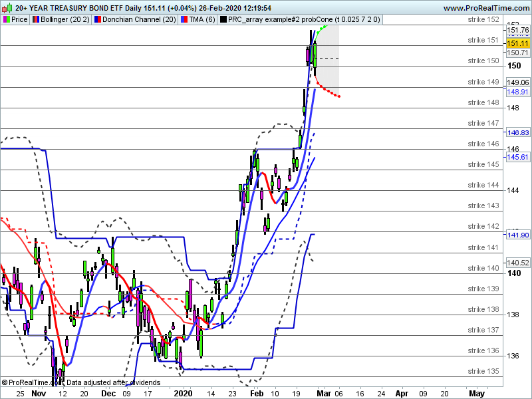This screenshot has height=399, width=532.
Task: Click the Dec label on time axis
Action: click(108, 394)
